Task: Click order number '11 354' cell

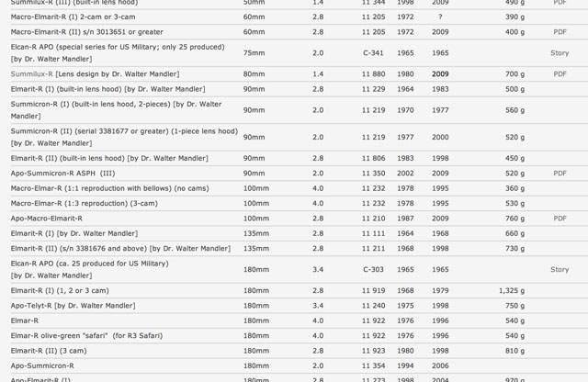Action: coord(373,365)
